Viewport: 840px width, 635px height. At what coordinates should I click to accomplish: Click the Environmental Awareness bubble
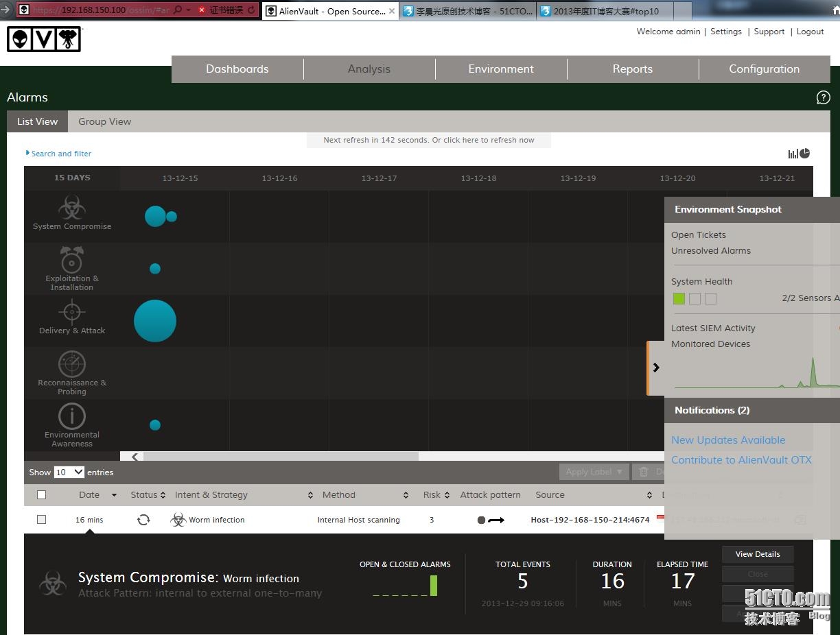pyautogui.click(x=155, y=425)
